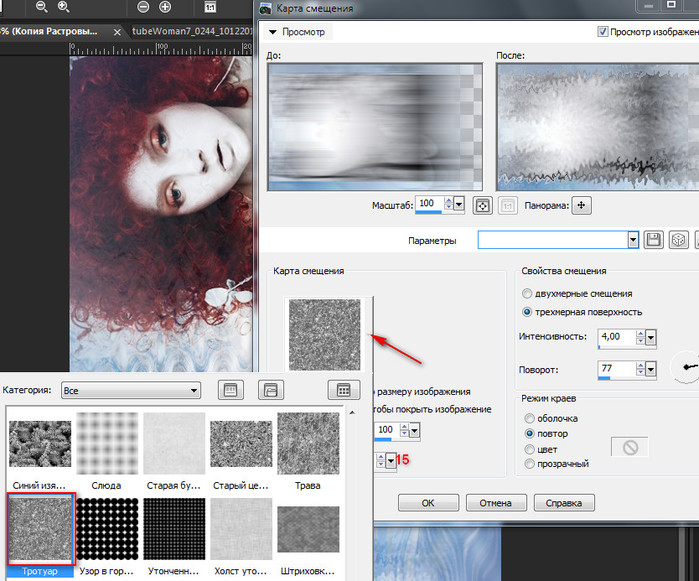Select the Синий изя... texture

pos(40,444)
